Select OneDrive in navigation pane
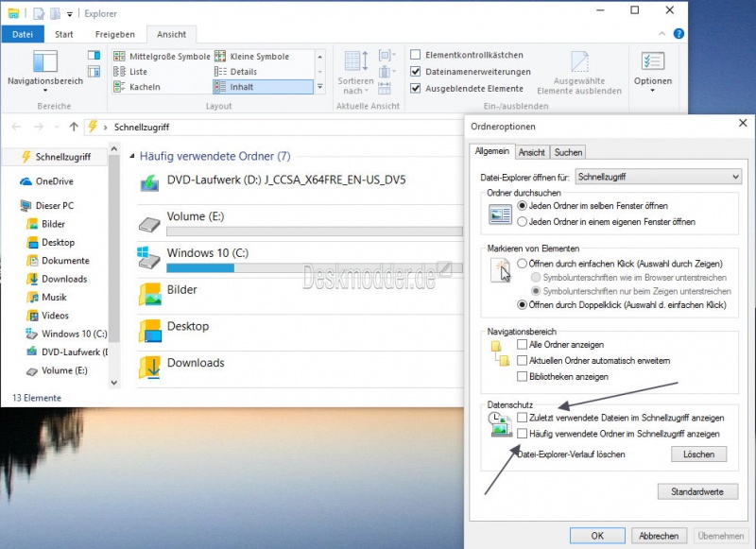 [x=54, y=181]
